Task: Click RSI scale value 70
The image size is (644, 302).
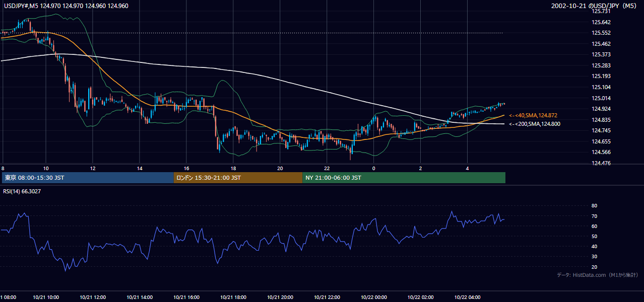Action: tap(595, 216)
